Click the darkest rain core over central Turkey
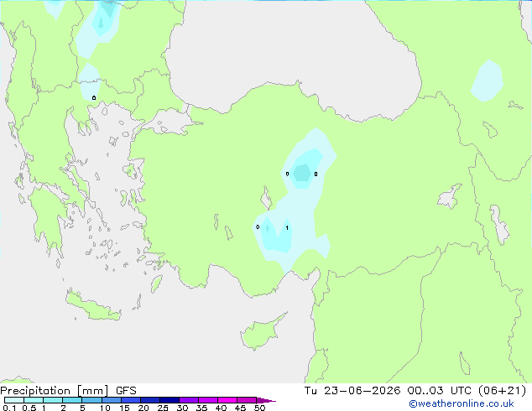532x411 pixels. [x=302, y=173]
